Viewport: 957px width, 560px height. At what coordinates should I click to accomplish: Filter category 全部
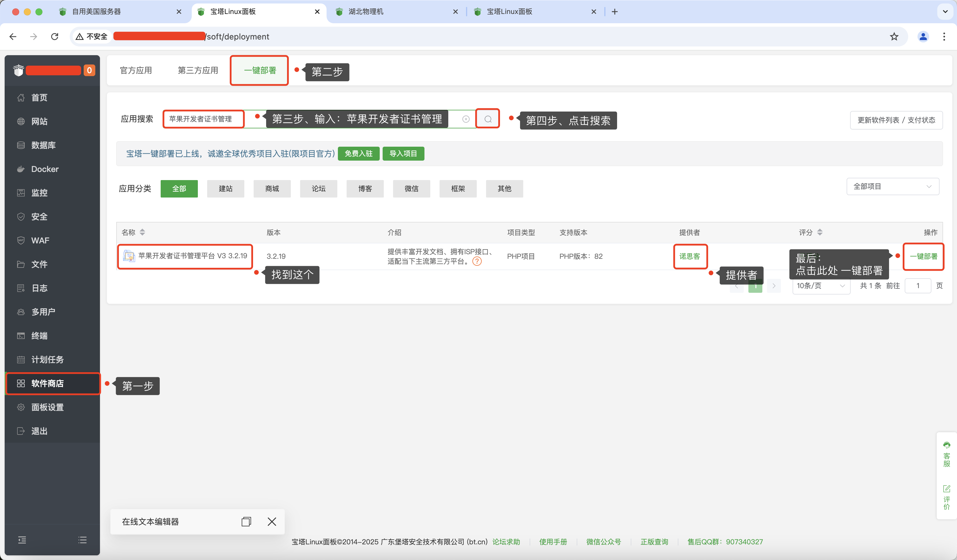179,189
